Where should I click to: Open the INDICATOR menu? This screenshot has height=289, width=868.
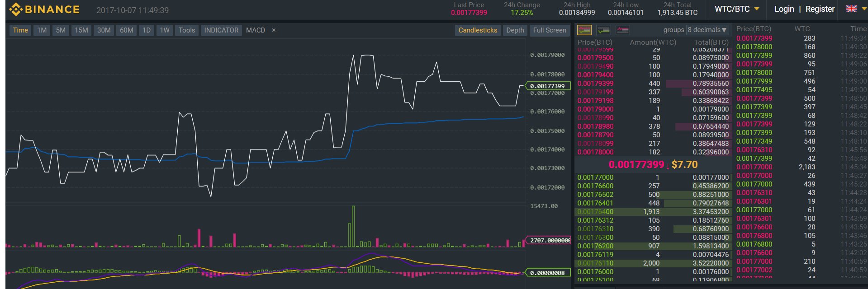[221, 30]
